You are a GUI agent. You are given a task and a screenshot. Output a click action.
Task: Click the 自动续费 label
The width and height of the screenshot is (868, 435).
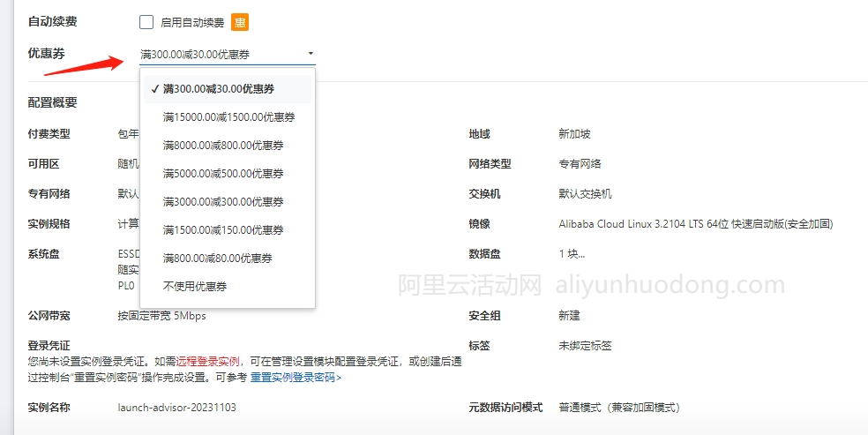tap(53, 22)
